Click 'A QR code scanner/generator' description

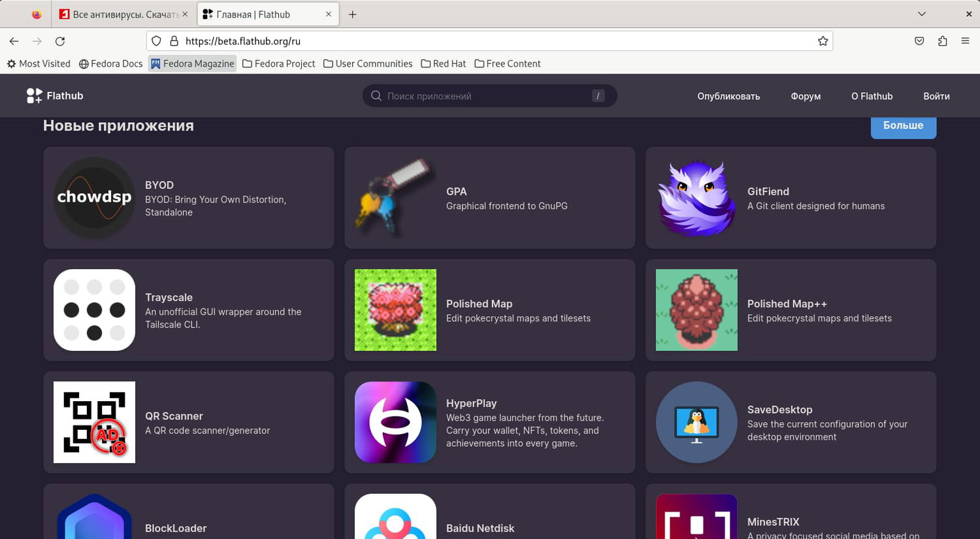[x=207, y=431]
